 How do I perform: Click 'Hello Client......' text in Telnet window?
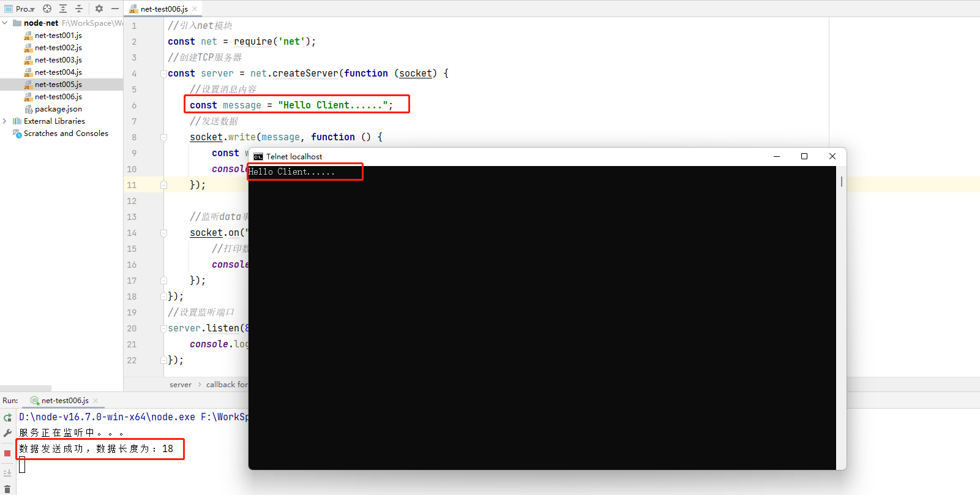(291, 172)
